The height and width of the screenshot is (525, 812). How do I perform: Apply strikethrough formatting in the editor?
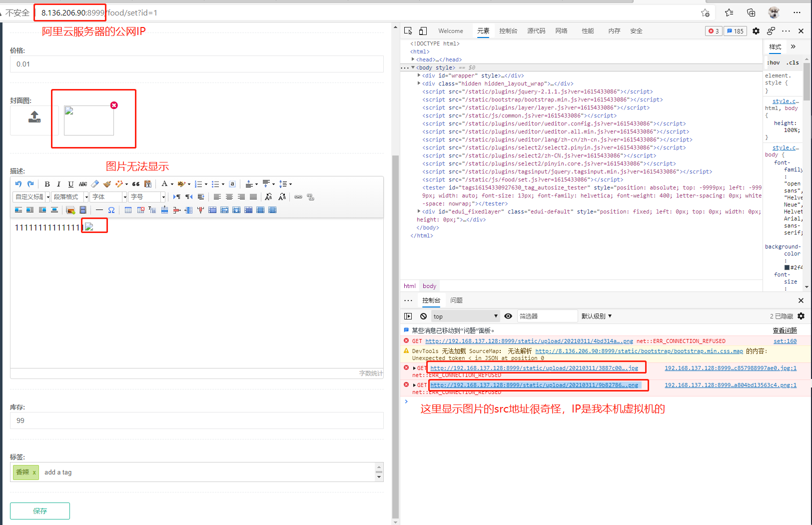pos(83,184)
